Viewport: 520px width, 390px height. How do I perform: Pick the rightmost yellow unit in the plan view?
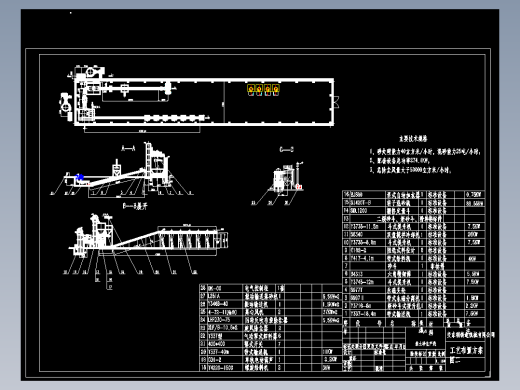coord(276,89)
